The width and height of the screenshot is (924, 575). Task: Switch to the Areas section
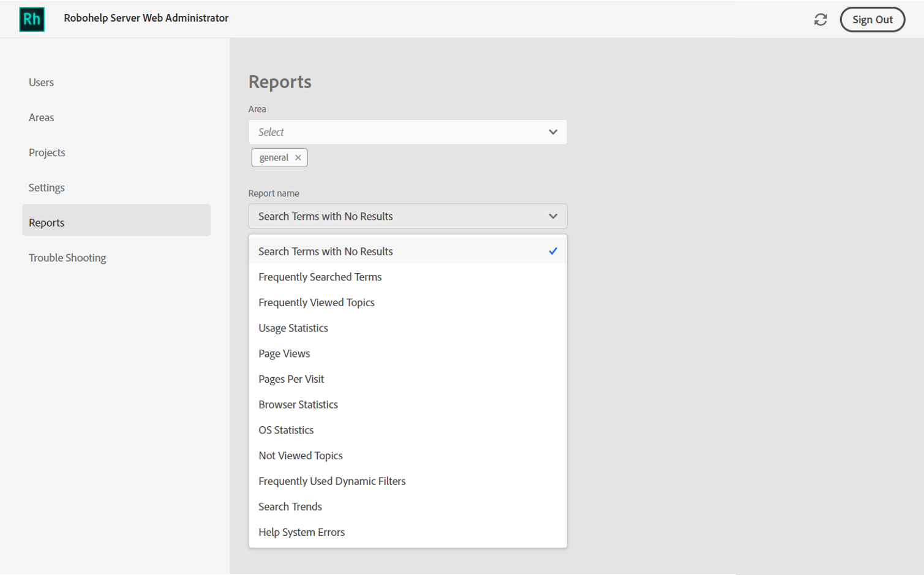pos(41,117)
